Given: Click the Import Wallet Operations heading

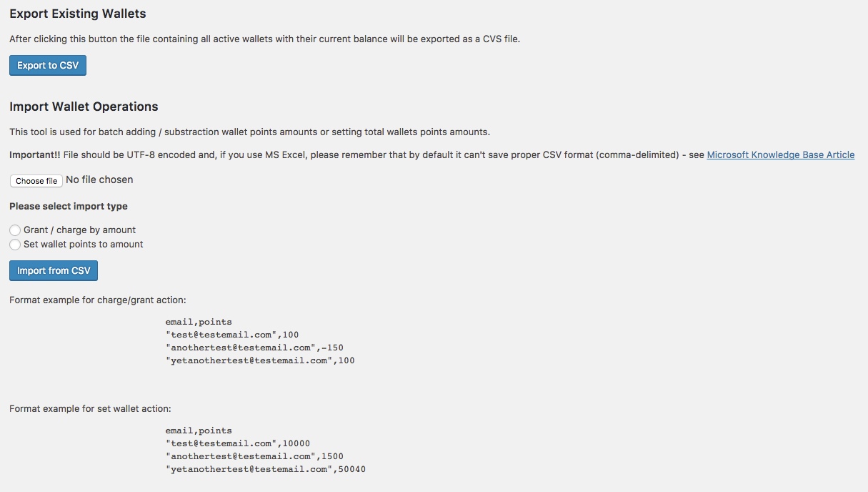Looking at the screenshot, I should (x=84, y=107).
